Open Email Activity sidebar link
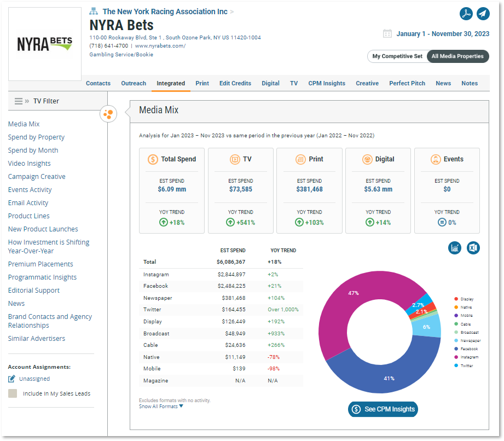 (x=28, y=203)
